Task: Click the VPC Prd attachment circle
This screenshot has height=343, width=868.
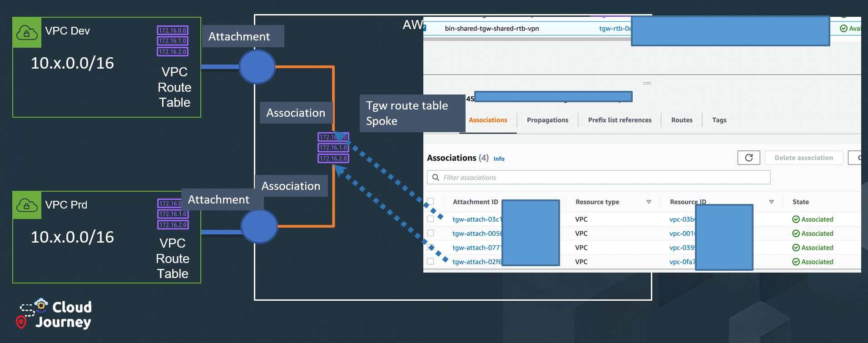Action: pyautogui.click(x=259, y=226)
